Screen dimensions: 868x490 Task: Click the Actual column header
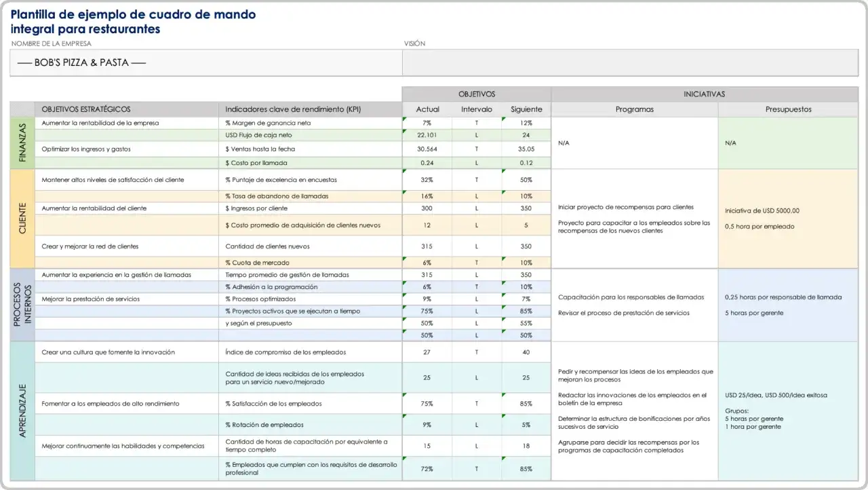(x=427, y=109)
